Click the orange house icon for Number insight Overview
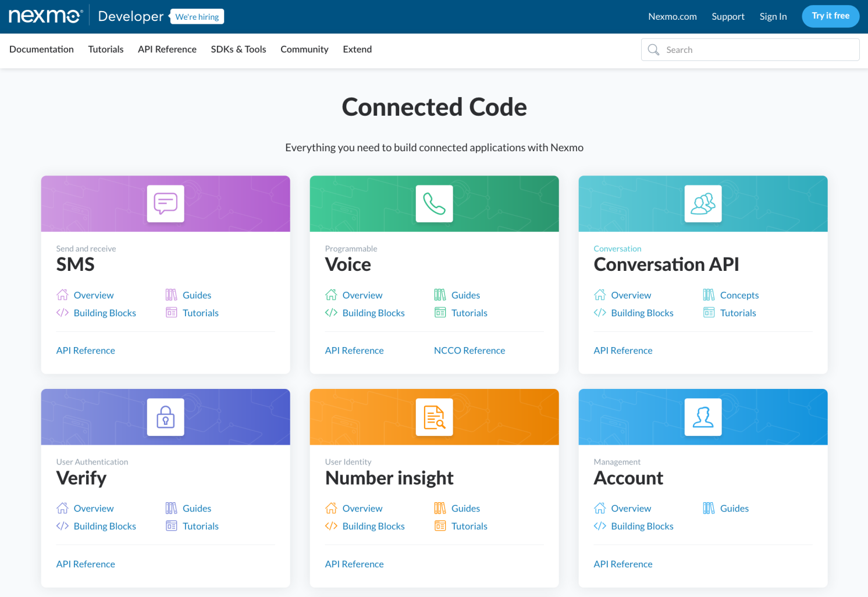This screenshot has width=868, height=597. pos(331,508)
